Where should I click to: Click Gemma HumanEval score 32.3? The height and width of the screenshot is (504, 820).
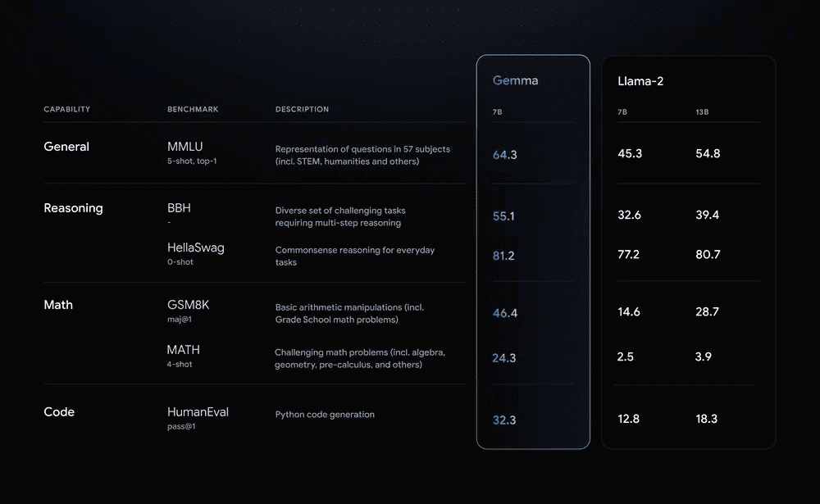coord(504,420)
